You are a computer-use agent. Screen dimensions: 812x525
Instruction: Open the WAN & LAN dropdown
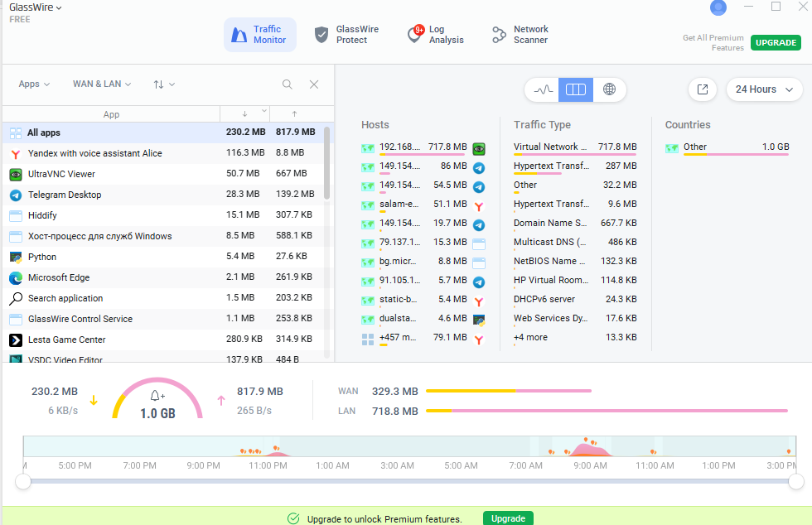pos(102,84)
